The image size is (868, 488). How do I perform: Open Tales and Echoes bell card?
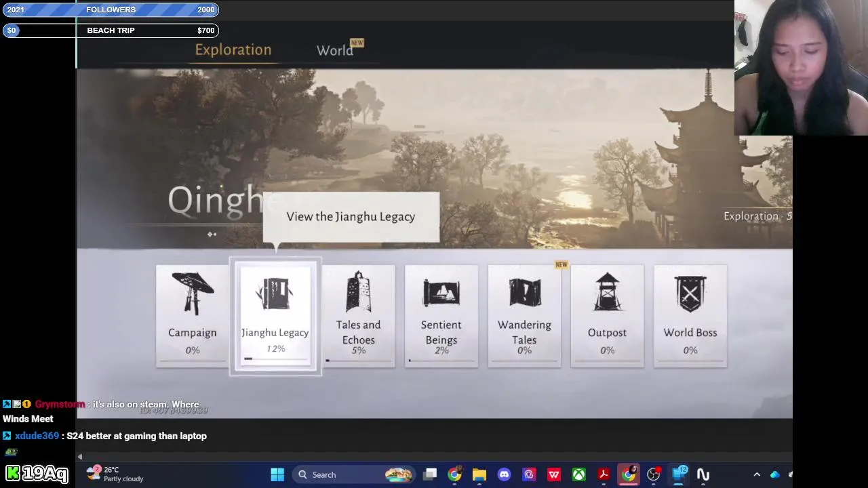(x=358, y=316)
